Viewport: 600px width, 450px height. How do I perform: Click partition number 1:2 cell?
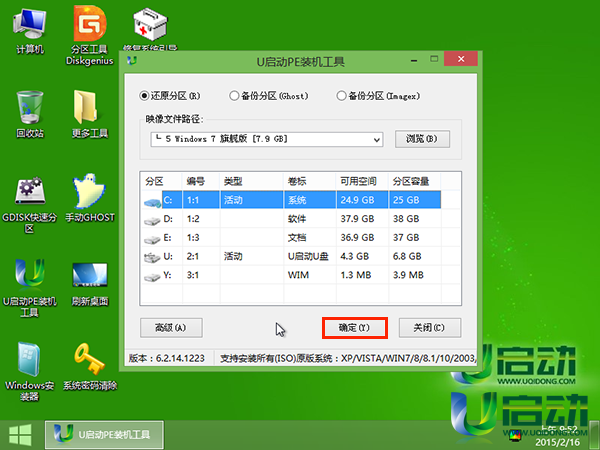[201, 218]
